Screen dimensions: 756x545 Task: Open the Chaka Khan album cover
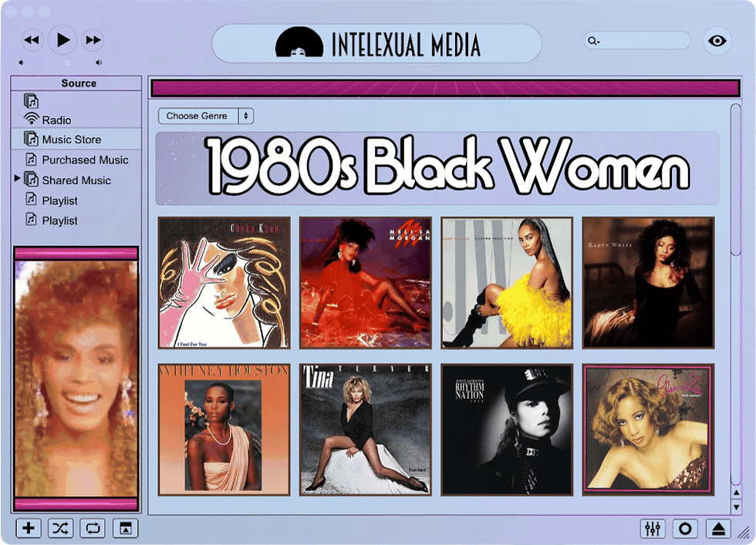click(x=224, y=282)
